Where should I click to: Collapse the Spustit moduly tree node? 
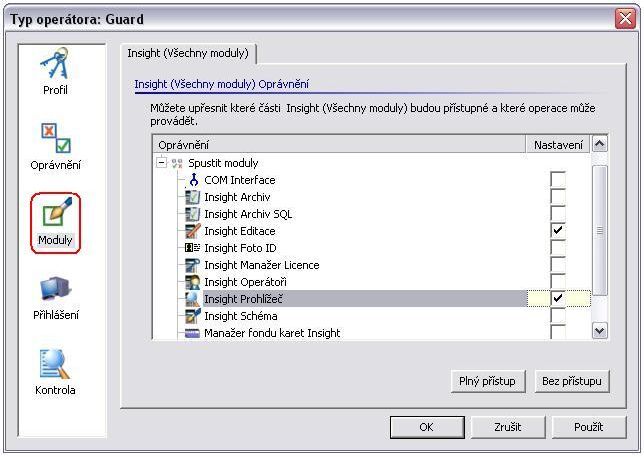pyautogui.click(x=162, y=163)
